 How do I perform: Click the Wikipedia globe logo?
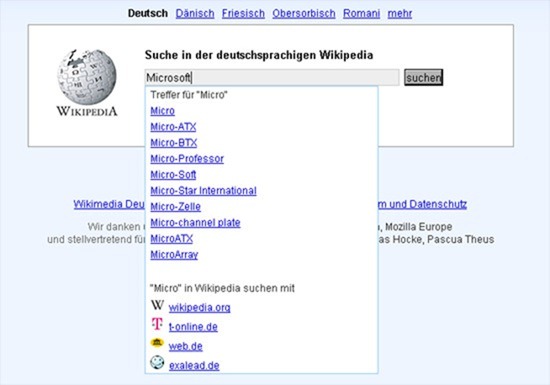coord(87,77)
